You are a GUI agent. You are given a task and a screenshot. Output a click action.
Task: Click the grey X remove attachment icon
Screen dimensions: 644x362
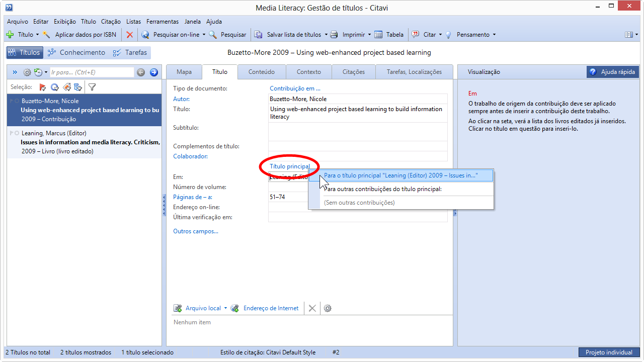coord(312,308)
